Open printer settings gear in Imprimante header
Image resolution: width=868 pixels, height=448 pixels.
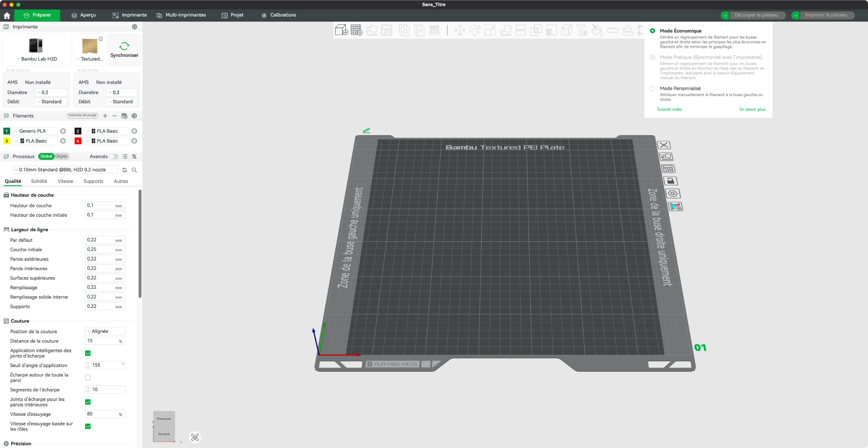134,27
